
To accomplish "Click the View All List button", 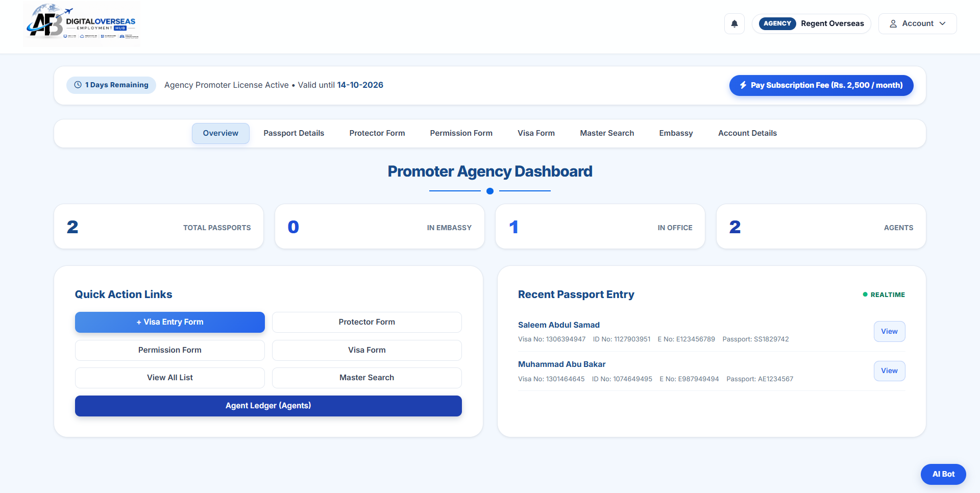I will 170,378.
